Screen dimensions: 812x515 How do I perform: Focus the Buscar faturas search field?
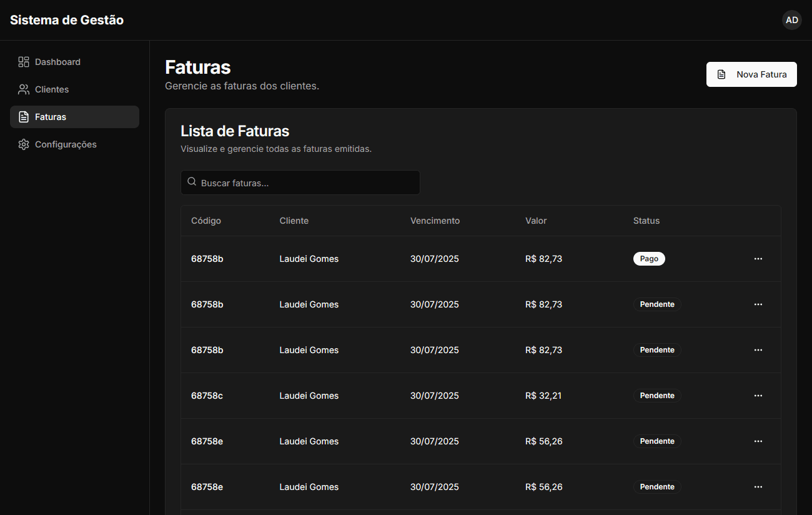pos(300,182)
